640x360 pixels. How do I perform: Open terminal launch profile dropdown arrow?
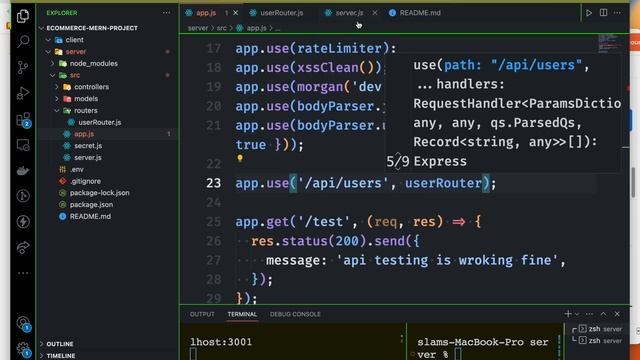pyautogui.click(x=577, y=314)
